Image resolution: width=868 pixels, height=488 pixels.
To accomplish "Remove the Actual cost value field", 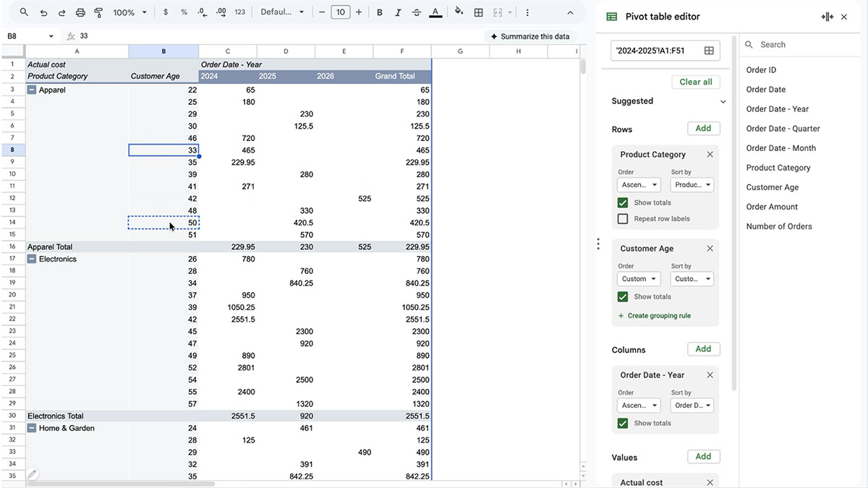I will point(710,482).
